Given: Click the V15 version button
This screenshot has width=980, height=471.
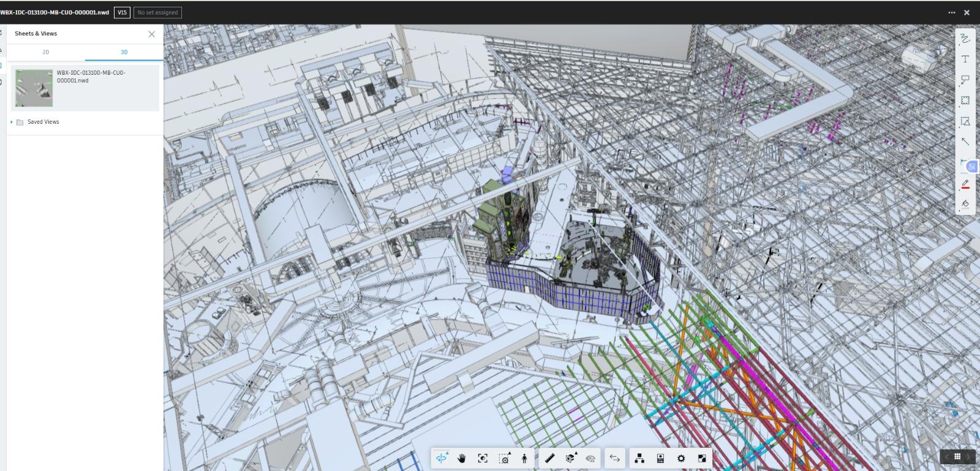Looking at the screenshot, I should click(122, 12).
